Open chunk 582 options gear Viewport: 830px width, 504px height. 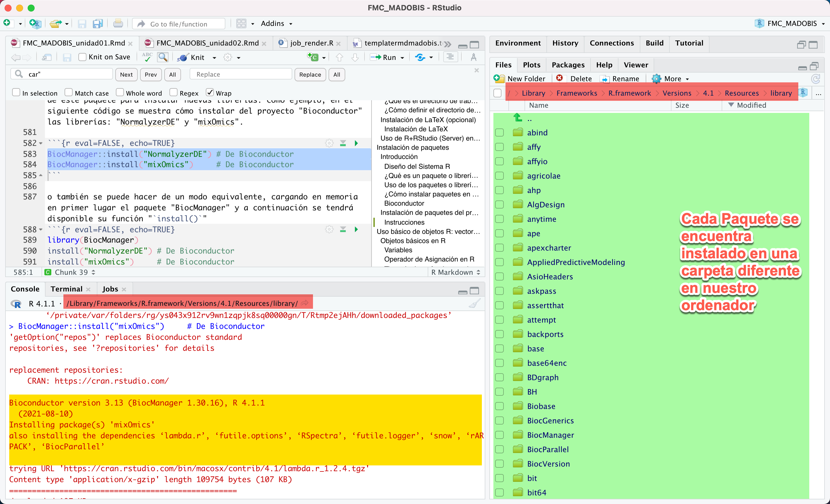coord(329,143)
